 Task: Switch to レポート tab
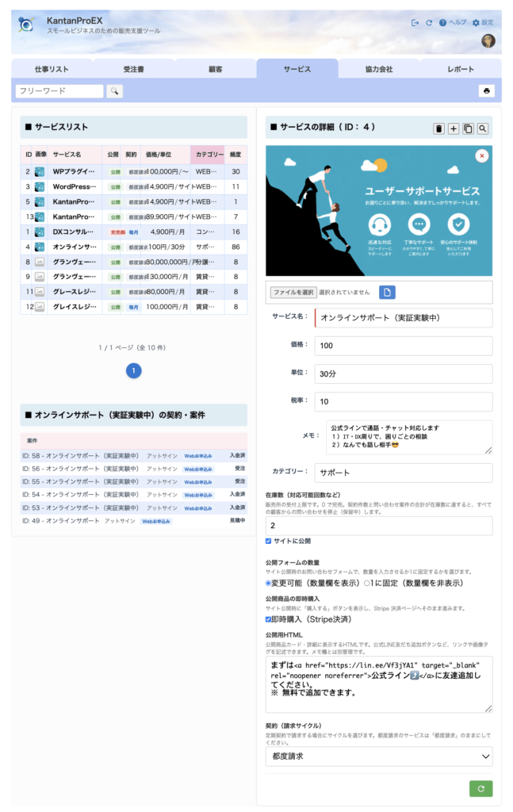[x=461, y=69]
